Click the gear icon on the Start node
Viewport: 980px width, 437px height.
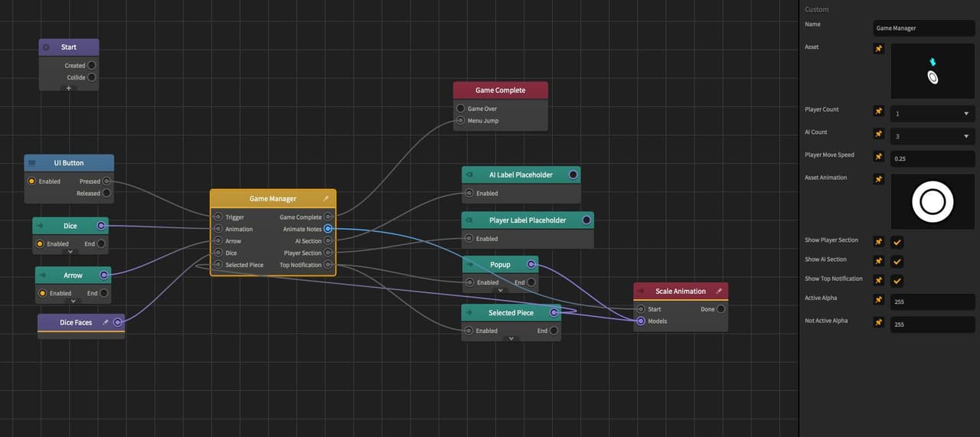[46, 47]
